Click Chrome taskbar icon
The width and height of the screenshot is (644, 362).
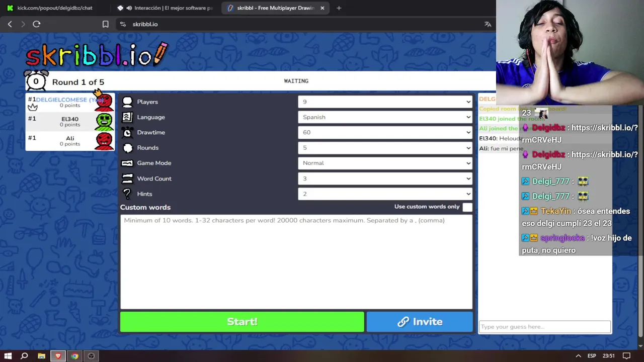click(74, 356)
